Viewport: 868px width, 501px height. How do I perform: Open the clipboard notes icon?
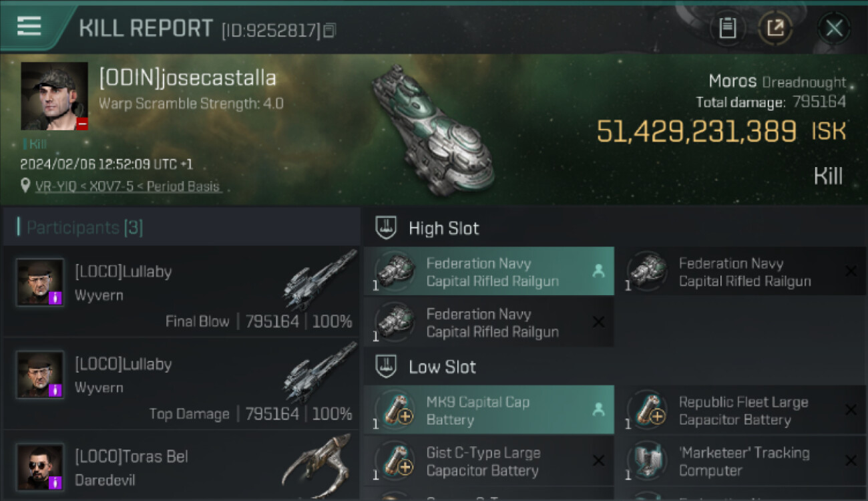(727, 28)
